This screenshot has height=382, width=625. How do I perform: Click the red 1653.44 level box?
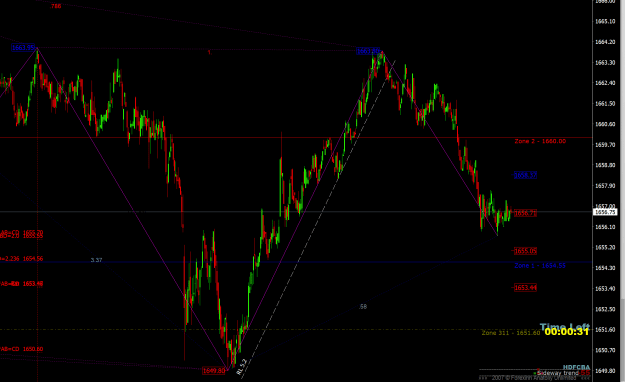[525, 287]
